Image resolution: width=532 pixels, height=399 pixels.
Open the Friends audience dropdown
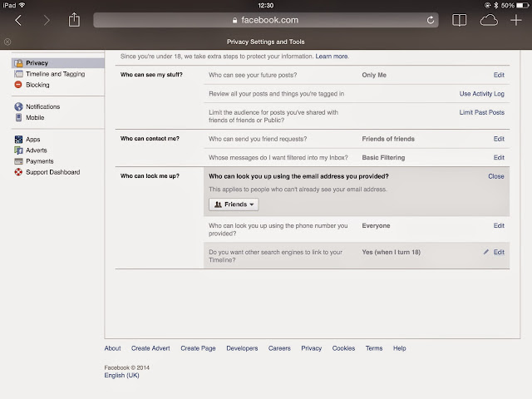coord(234,204)
